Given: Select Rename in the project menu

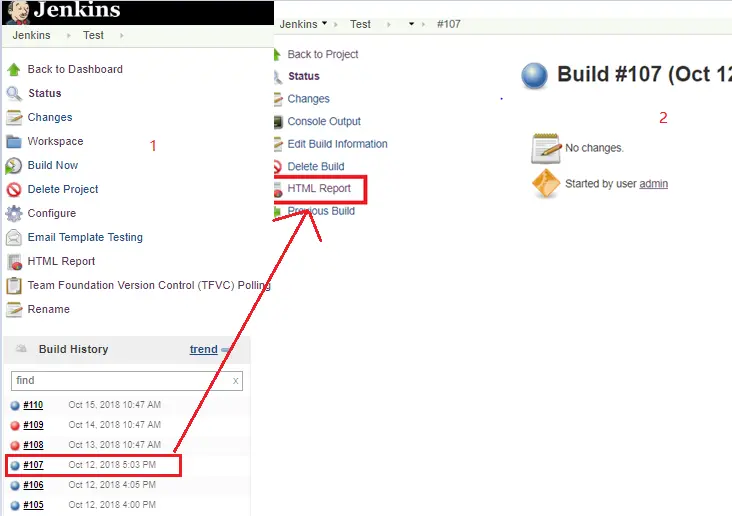Looking at the screenshot, I should pos(49,309).
